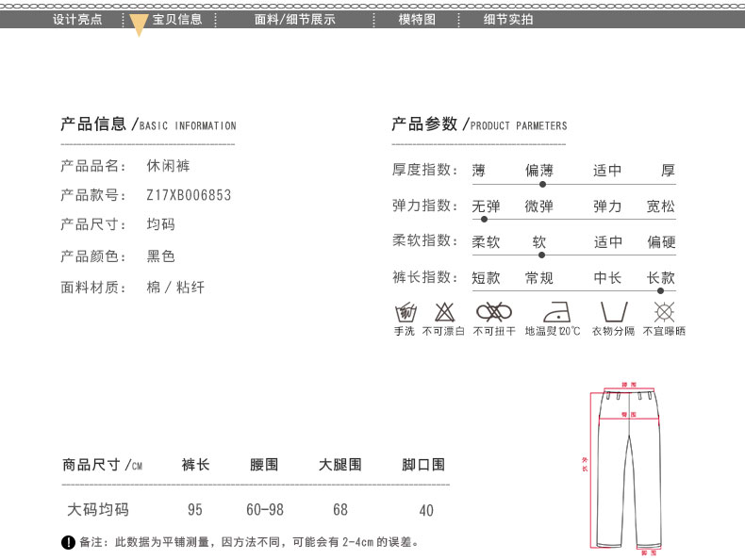Open the 面料/细节展示 tab
Image resolution: width=745 pixels, height=560 pixels.
294,19
